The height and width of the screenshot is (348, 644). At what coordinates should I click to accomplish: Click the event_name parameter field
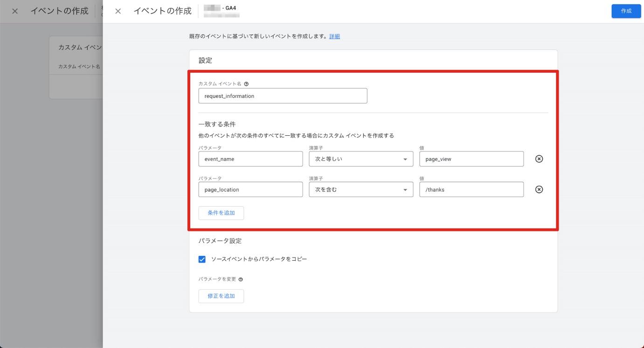(250, 159)
